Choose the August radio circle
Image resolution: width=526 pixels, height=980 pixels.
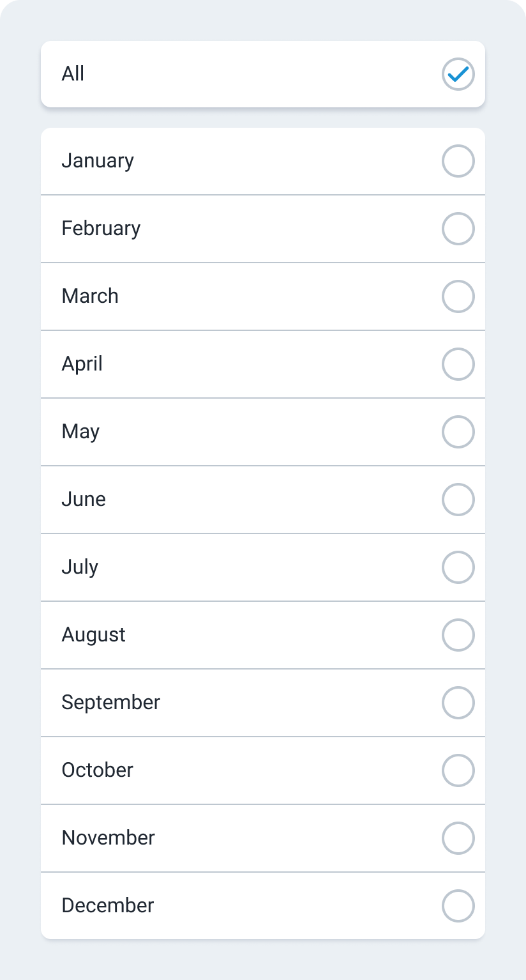click(458, 635)
